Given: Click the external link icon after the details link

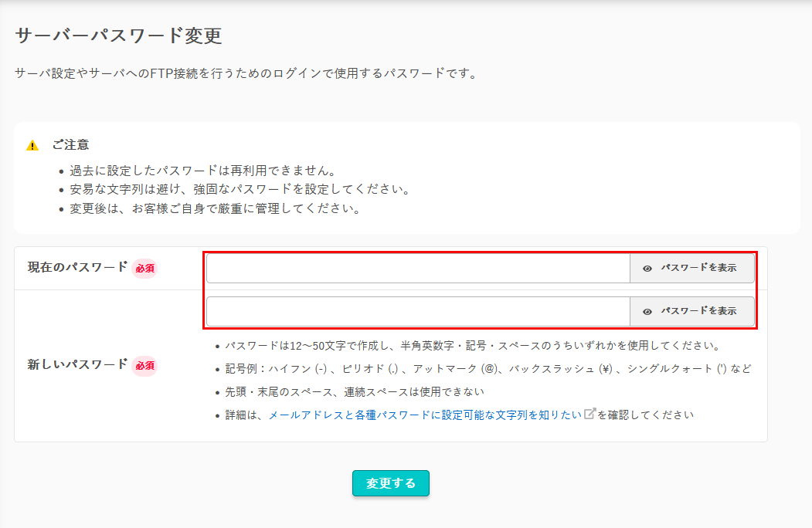Looking at the screenshot, I should 589,414.
